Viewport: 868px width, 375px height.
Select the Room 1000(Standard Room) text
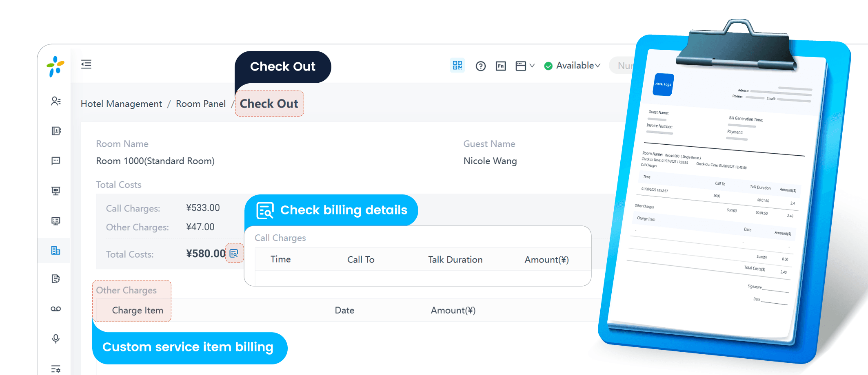(x=155, y=161)
